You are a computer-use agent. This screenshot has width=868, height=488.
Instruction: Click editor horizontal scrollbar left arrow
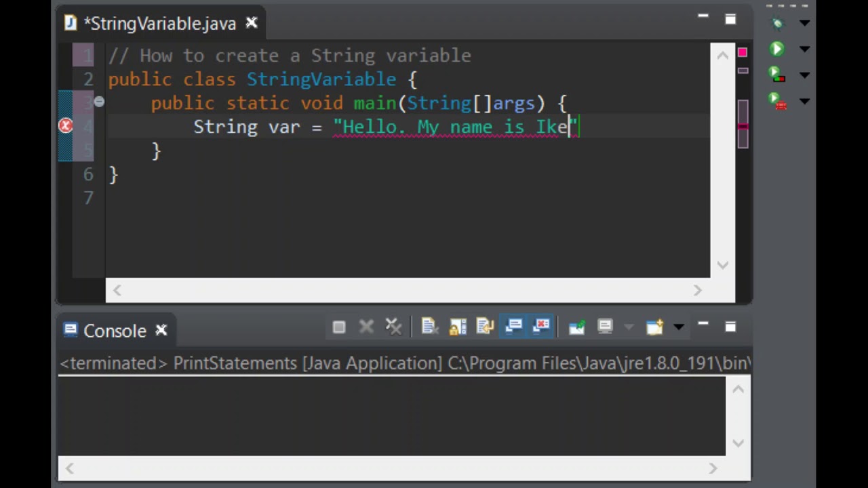click(x=117, y=290)
